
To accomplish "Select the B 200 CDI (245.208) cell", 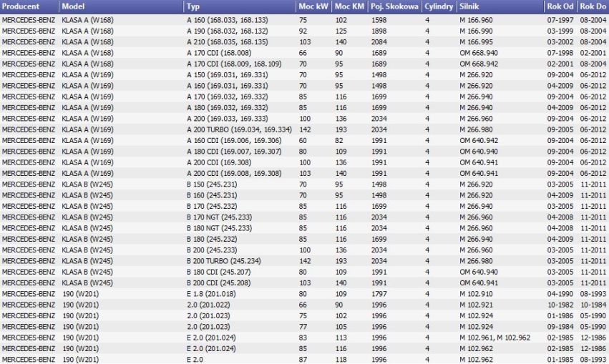I will click(219, 283).
